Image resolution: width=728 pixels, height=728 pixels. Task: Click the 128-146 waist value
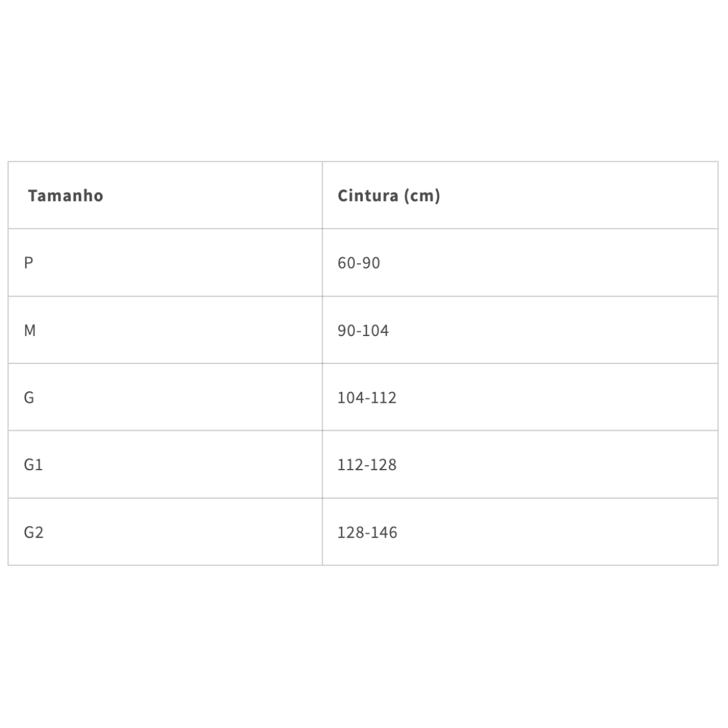[368, 533]
